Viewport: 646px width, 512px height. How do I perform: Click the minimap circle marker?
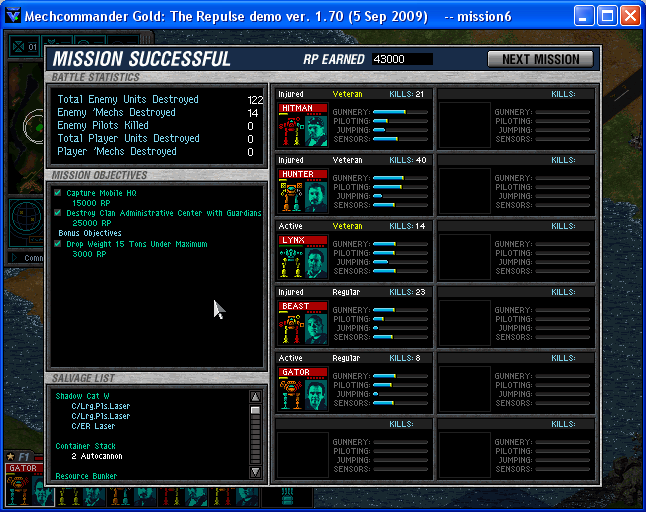34,126
